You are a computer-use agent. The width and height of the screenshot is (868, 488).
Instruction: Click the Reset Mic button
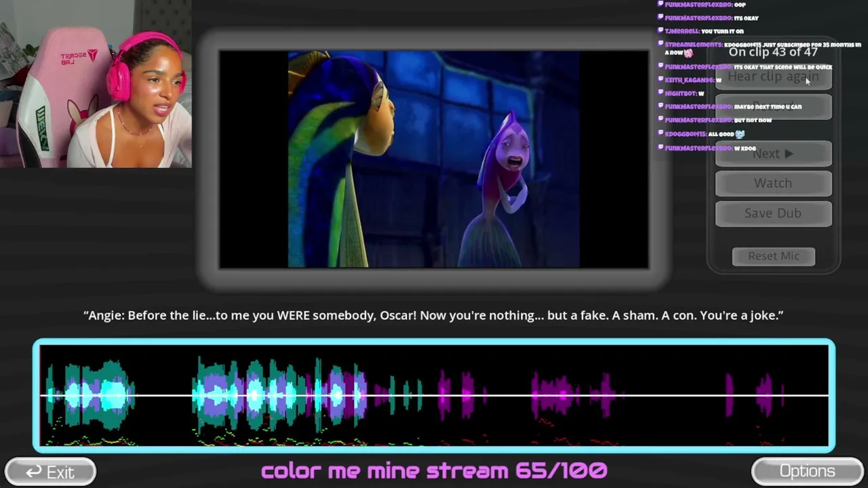coord(774,256)
